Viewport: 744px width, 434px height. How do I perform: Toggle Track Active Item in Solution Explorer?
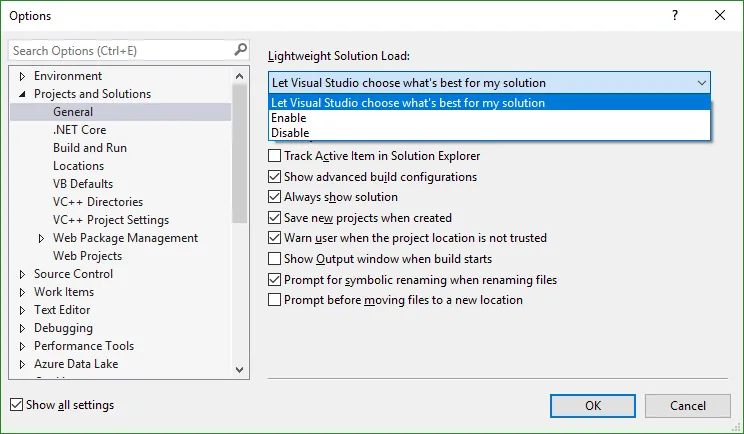(274, 156)
